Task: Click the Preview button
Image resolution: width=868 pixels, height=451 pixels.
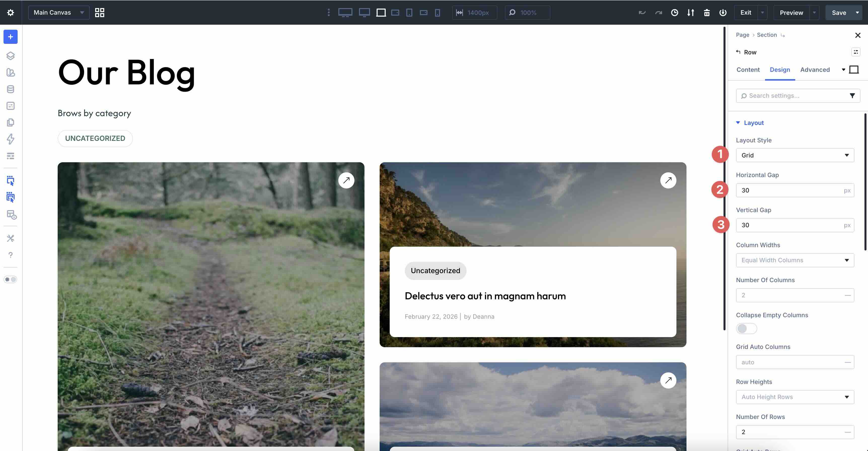Action: [x=791, y=13]
